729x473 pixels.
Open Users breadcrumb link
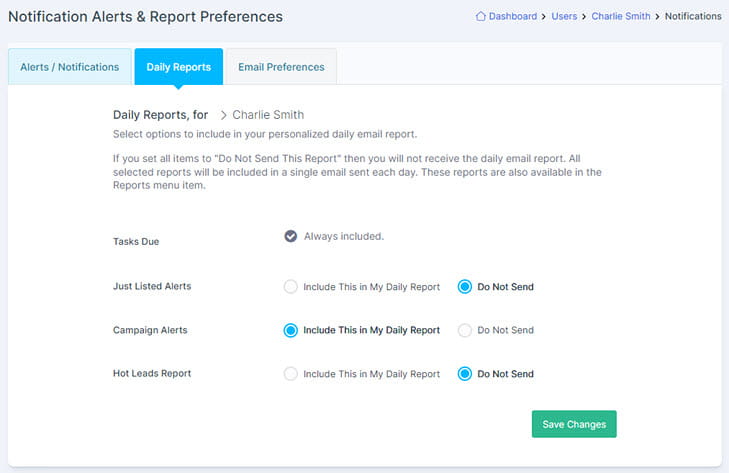(564, 16)
